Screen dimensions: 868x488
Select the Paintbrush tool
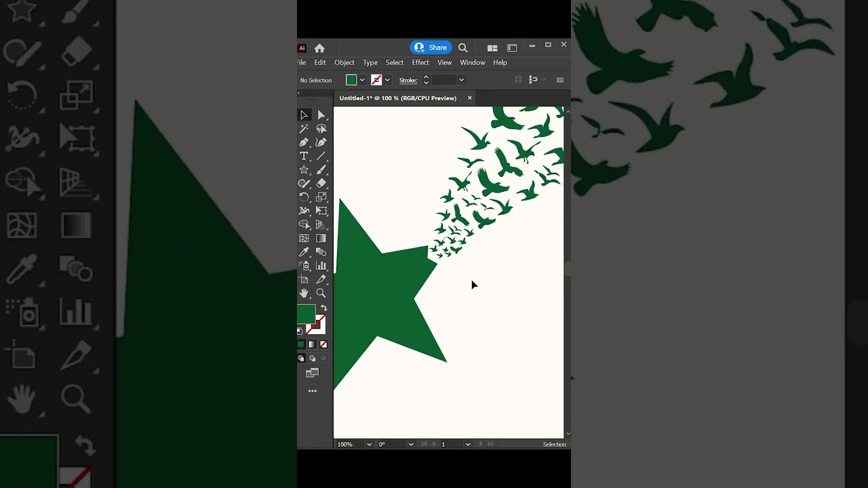(321, 169)
